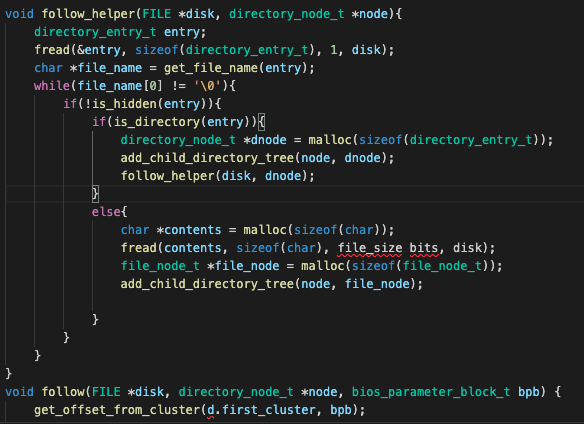Image resolution: width=584 pixels, height=424 pixels.
Task: Click the while keyword
Action: point(52,86)
